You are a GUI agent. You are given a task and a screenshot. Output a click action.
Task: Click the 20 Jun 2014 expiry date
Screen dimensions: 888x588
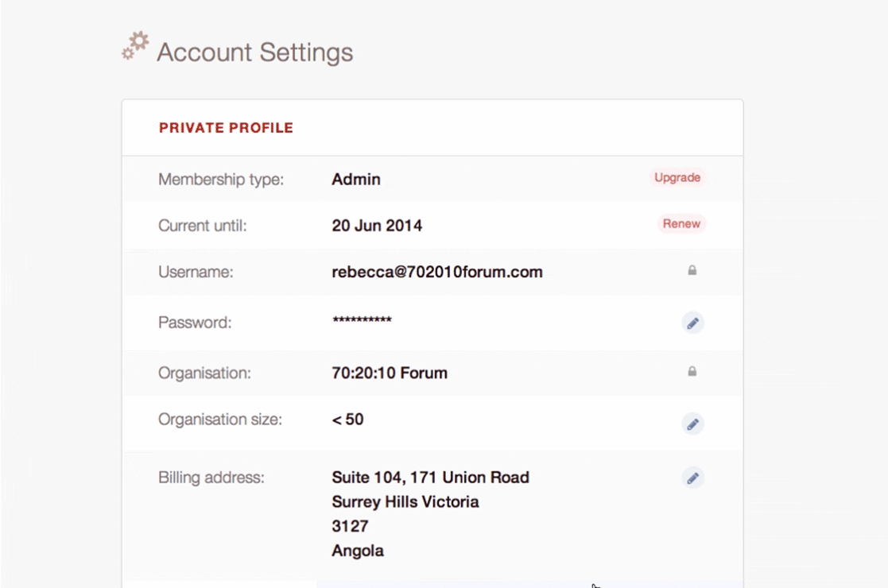click(377, 226)
